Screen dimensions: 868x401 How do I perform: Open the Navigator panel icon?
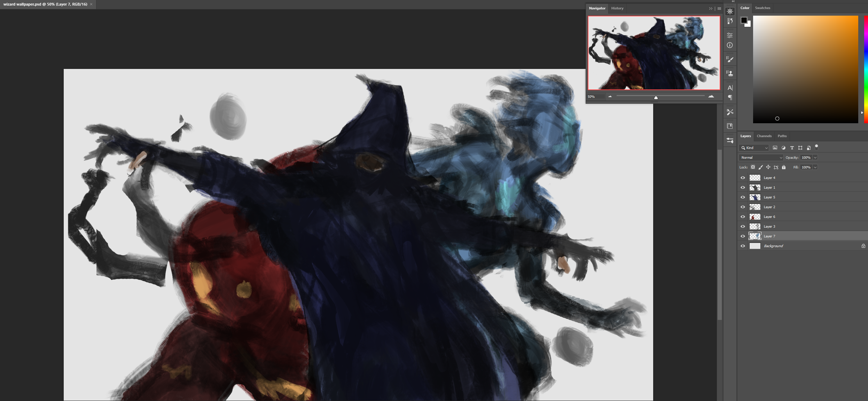coord(730,11)
